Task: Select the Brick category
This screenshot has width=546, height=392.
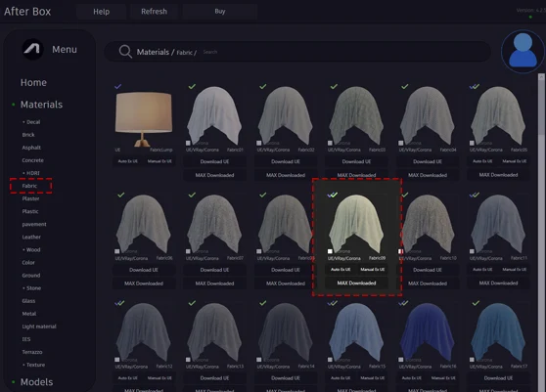Action: click(x=28, y=135)
